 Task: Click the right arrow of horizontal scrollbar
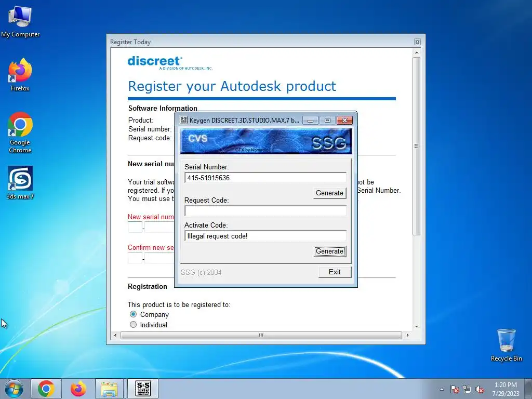tap(407, 335)
